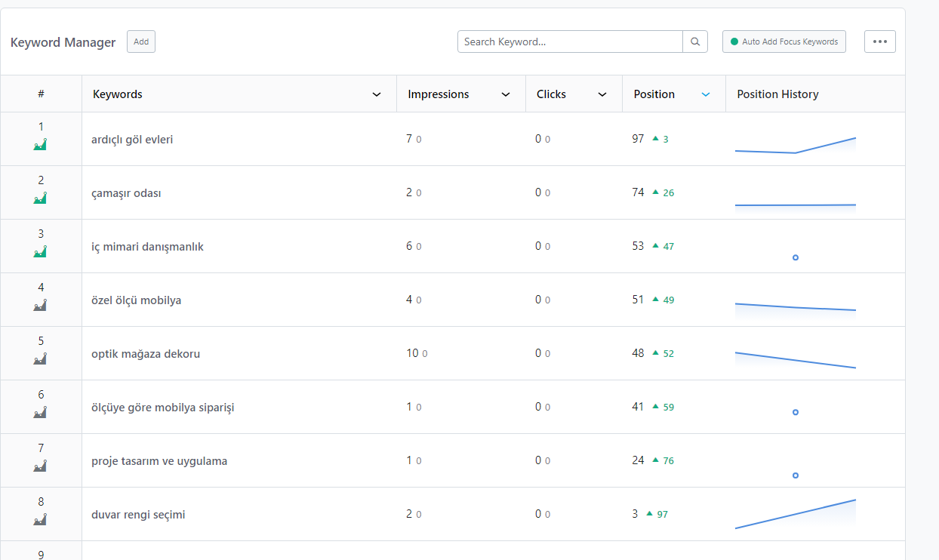Screen dimensions: 939x560
Task: Click green up arrow in duvar rengi seçimi row
Action: 649,514
